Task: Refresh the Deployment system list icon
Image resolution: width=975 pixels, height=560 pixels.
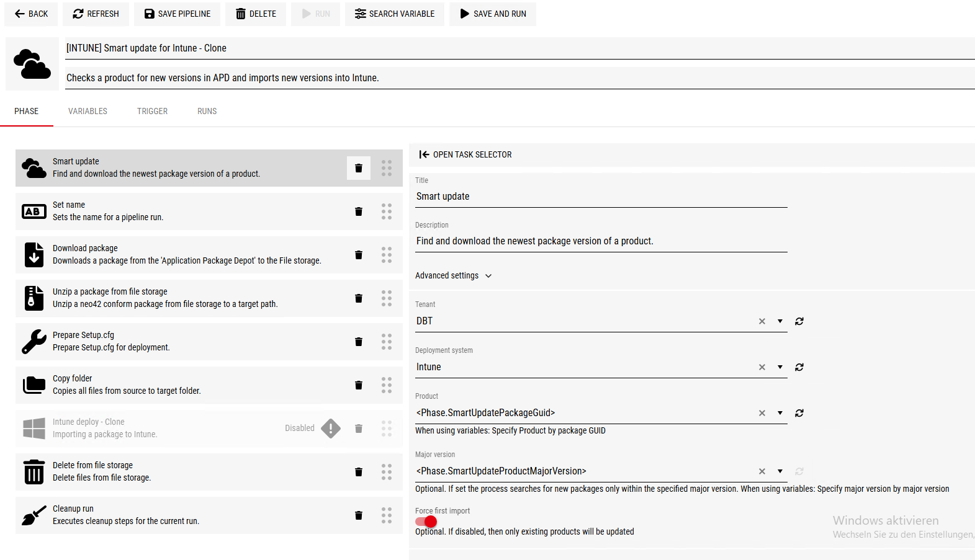Action: (x=799, y=367)
